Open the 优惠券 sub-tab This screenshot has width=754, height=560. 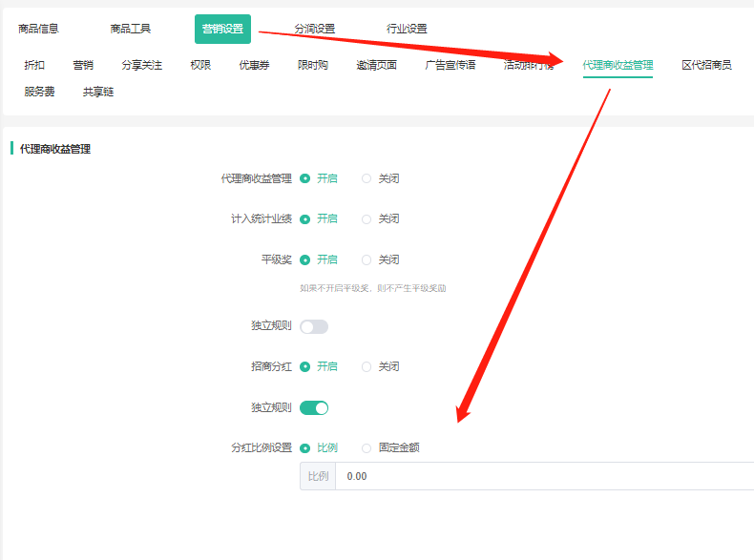254,65
